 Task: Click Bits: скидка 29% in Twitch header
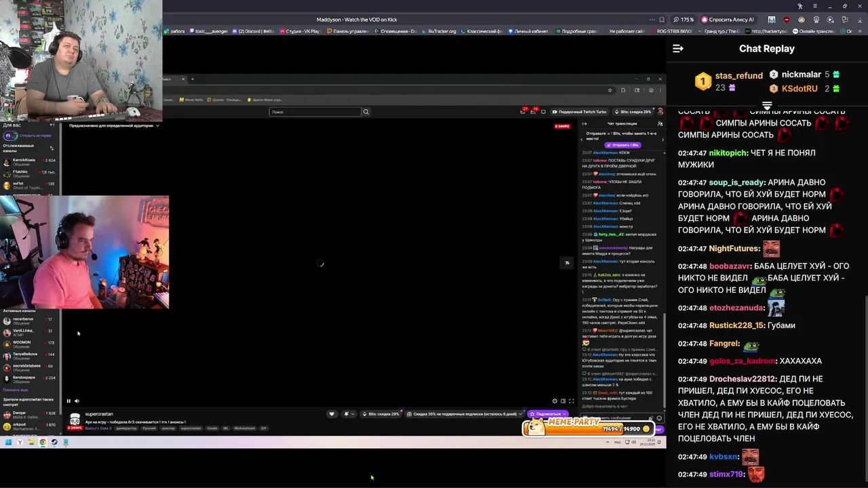632,112
